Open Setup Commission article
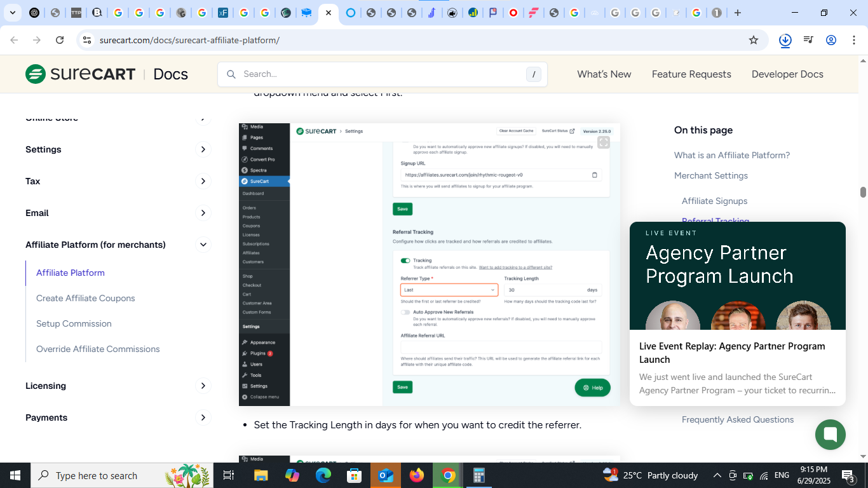 [x=74, y=323]
